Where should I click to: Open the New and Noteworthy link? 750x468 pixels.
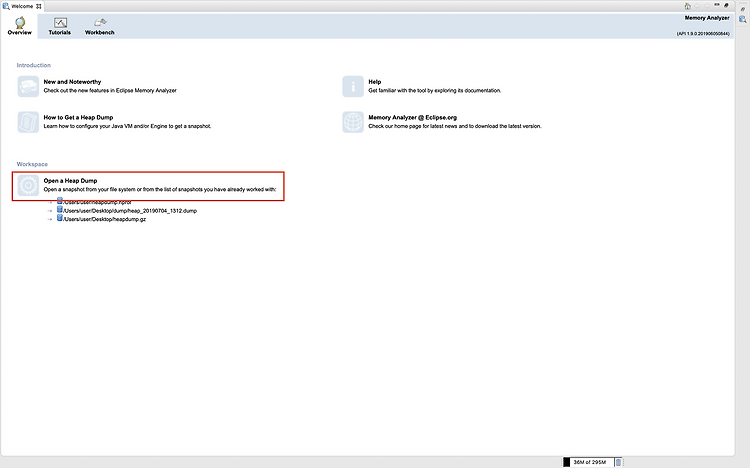pyautogui.click(x=72, y=82)
